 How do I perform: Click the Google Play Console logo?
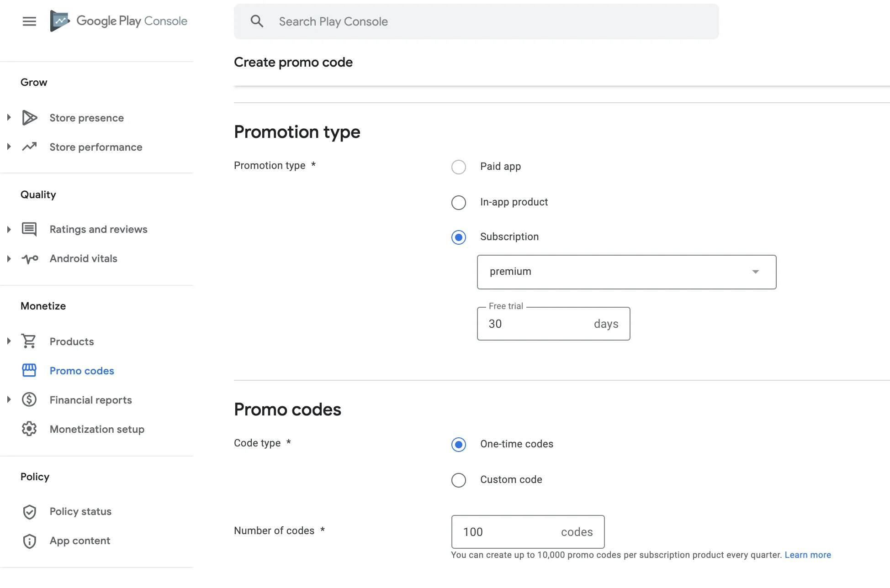[59, 21]
